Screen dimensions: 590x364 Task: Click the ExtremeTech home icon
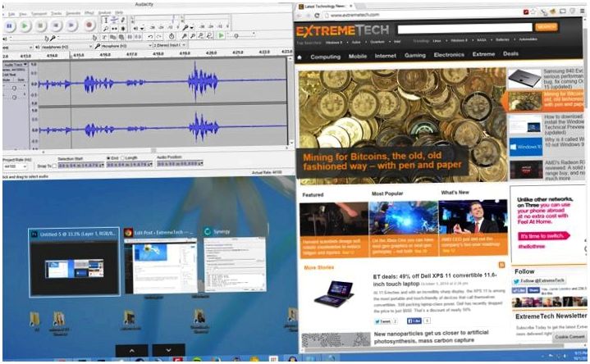click(x=300, y=57)
